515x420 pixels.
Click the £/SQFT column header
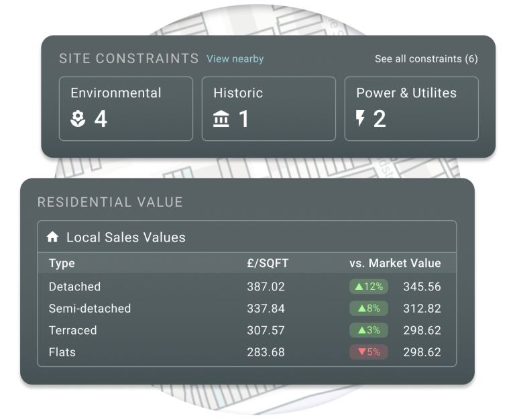(268, 264)
